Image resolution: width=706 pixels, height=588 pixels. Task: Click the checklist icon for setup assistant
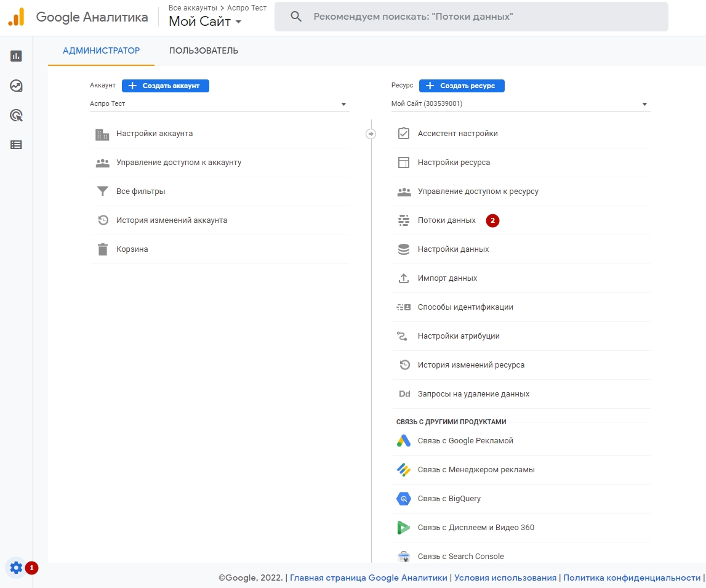pos(404,133)
